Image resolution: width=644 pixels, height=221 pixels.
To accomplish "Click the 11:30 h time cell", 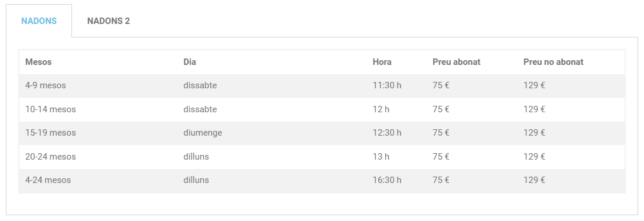I will point(387,86).
